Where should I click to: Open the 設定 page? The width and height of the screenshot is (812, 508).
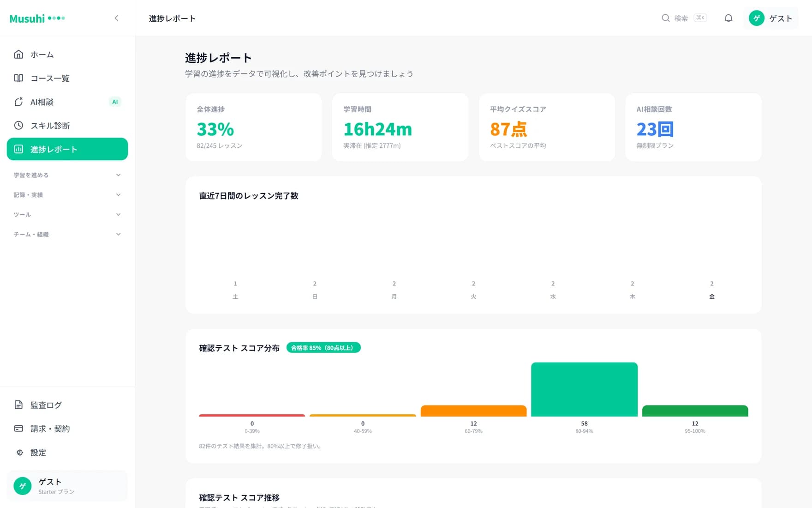click(67, 453)
